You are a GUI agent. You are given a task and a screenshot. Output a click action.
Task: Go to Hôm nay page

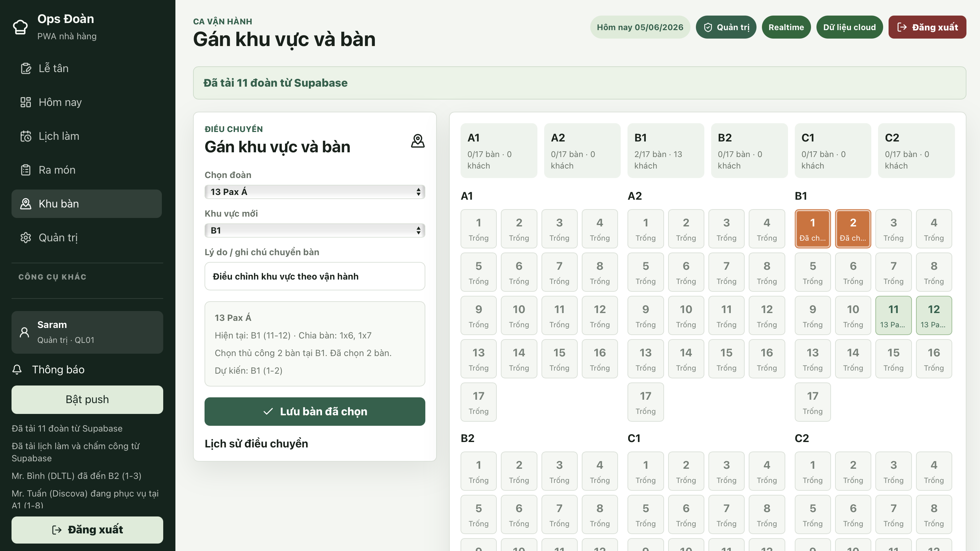(x=86, y=102)
